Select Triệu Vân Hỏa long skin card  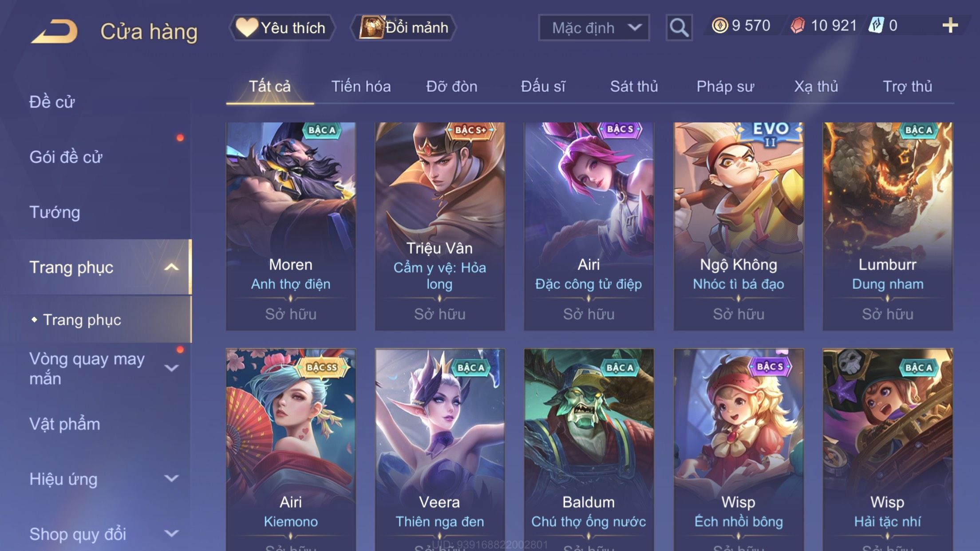439,226
